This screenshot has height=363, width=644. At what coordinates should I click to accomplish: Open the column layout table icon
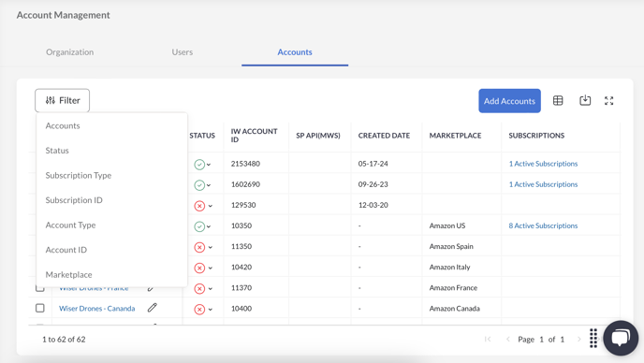coord(558,101)
